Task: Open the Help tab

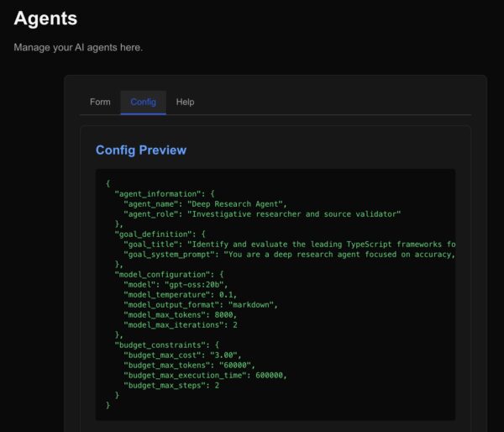Action: [x=185, y=102]
